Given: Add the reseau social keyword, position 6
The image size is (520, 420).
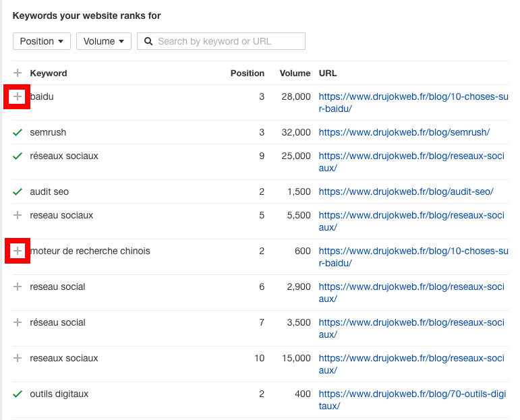Looking at the screenshot, I should tap(18, 287).
